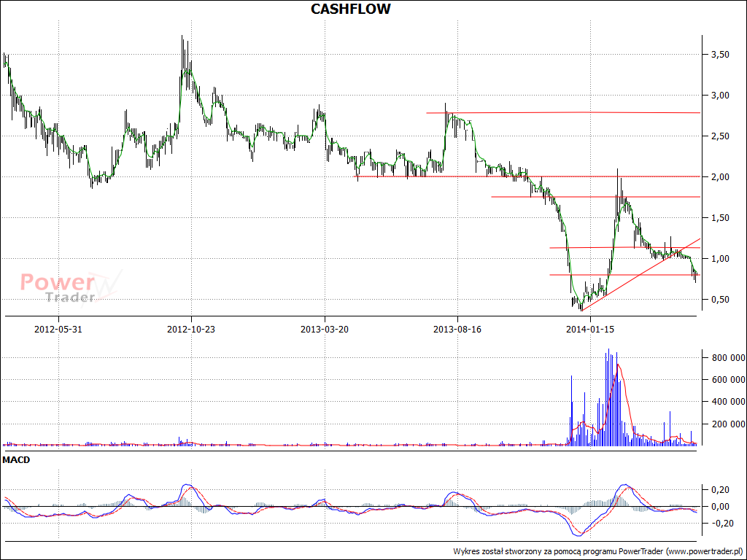Click the 1,50 price axis label

pyautogui.click(x=720, y=217)
